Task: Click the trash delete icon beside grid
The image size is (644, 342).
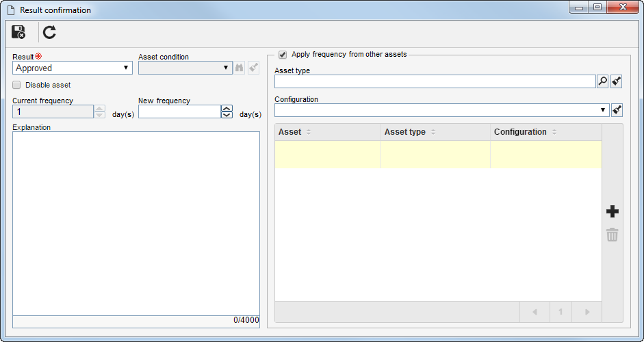Action: tap(612, 235)
